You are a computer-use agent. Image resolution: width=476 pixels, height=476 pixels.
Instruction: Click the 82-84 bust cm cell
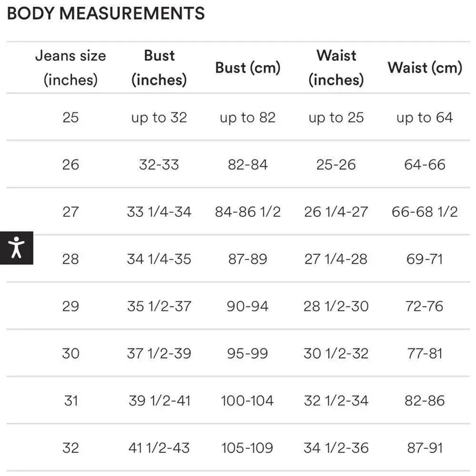tap(248, 165)
